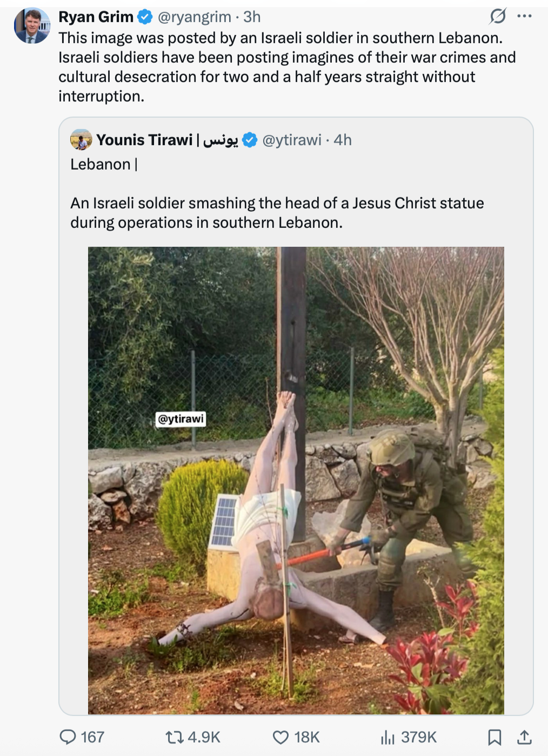This screenshot has width=548, height=756.
Task: Click the @ryangrim handle
Action: 194,17
